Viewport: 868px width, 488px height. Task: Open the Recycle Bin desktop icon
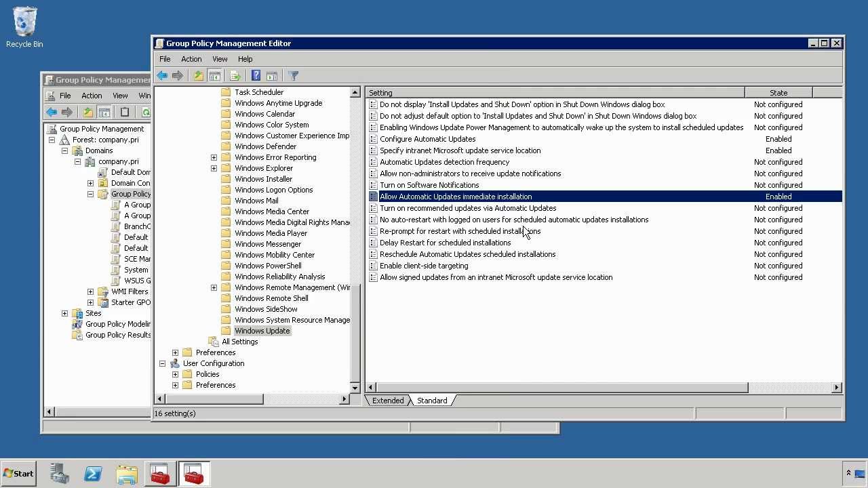[24, 27]
